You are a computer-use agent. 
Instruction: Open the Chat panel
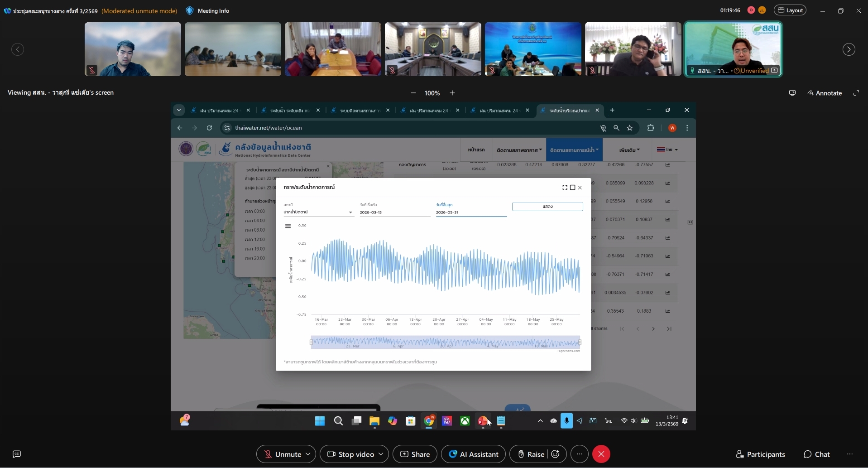click(816, 454)
